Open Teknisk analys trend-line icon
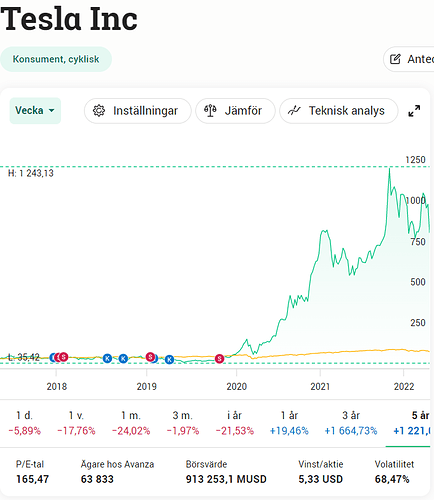 (x=294, y=110)
